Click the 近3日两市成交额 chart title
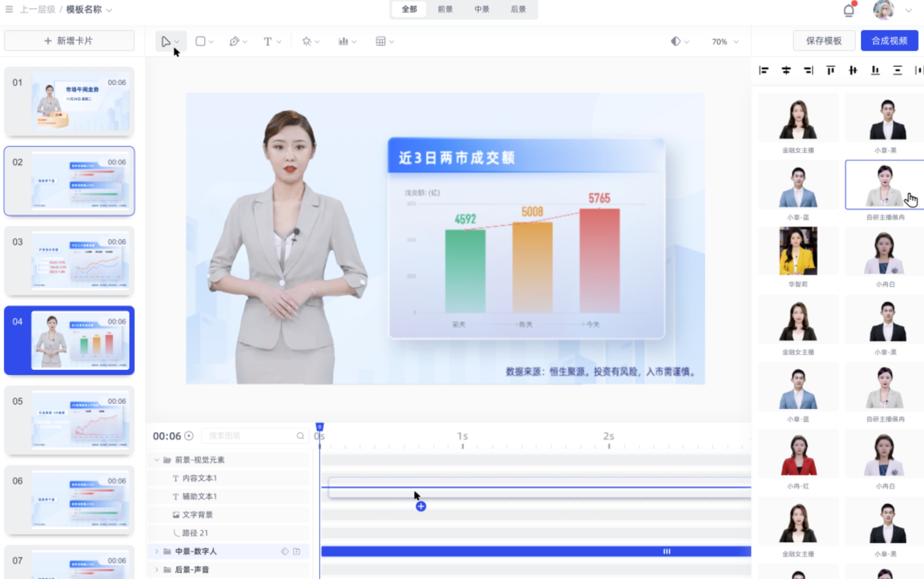Viewport: 924px width, 579px height. (x=457, y=158)
